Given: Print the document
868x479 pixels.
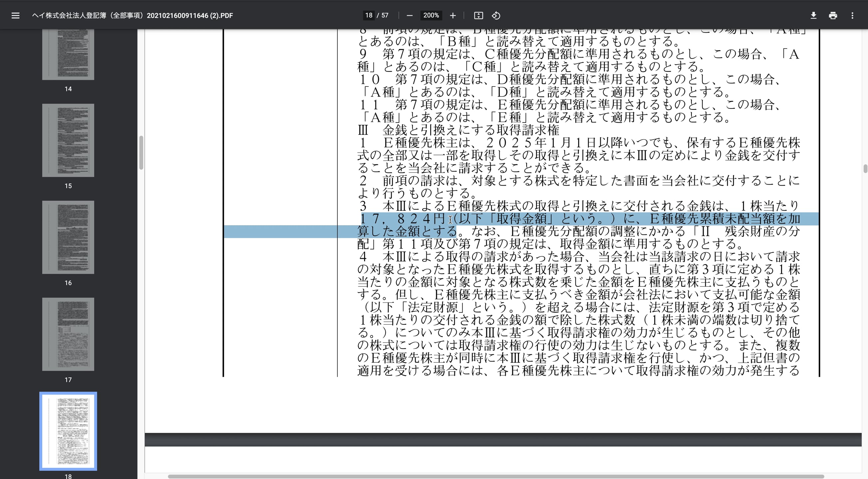Looking at the screenshot, I should pos(833,16).
